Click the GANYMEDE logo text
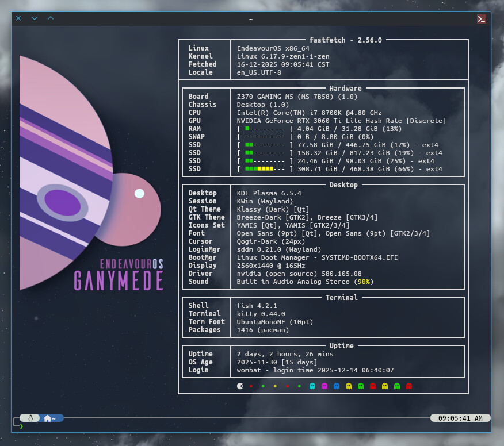 point(119,281)
